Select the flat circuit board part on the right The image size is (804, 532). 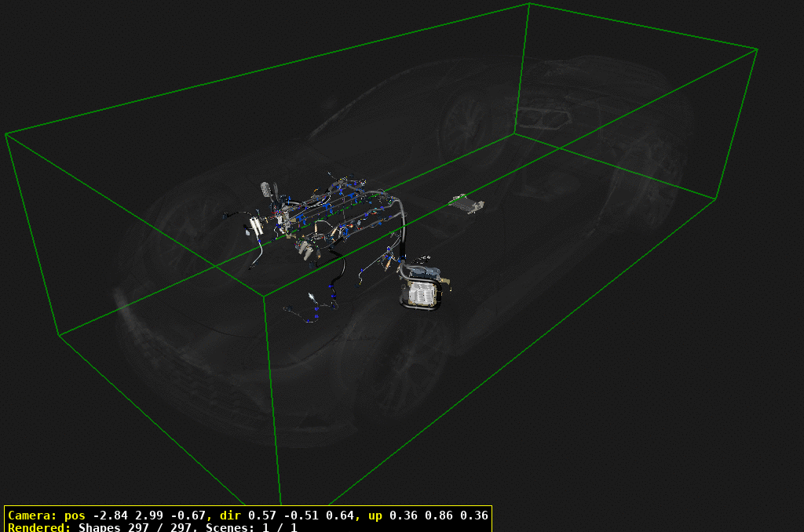[466, 204]
